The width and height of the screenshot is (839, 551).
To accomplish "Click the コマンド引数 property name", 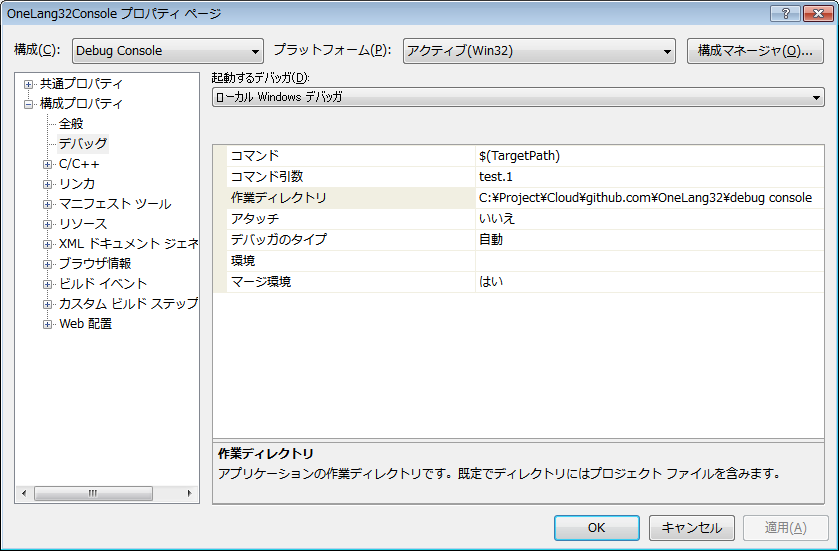I will [267, 177].
